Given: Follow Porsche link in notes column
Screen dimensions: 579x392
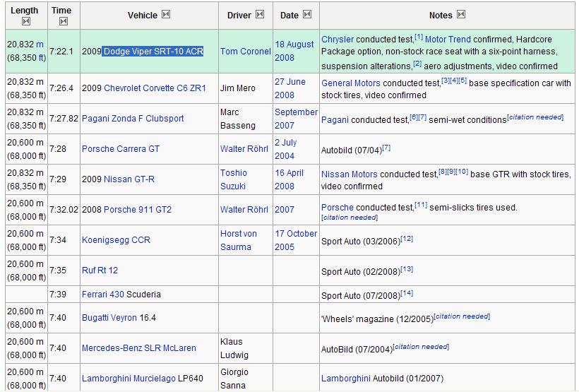Looking at the screenshot, I should tap(338, 208).
